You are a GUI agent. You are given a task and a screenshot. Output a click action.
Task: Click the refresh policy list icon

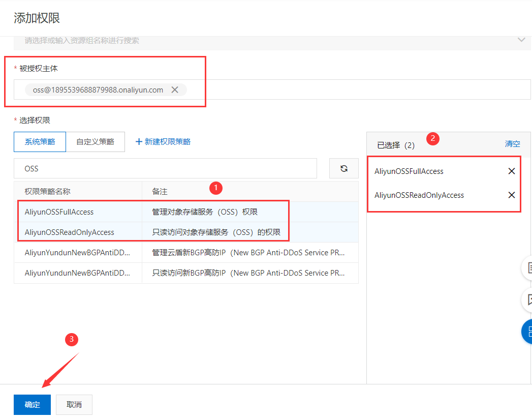343,168
